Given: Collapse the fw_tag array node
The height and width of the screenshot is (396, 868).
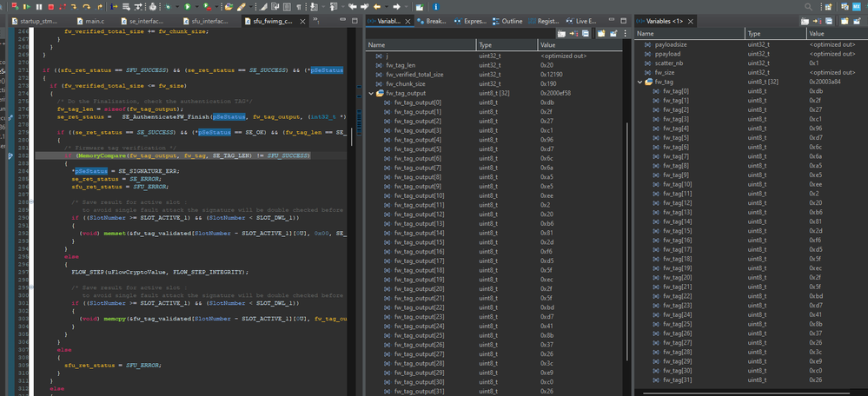Looking at the screenshot, I should (639, 82).
